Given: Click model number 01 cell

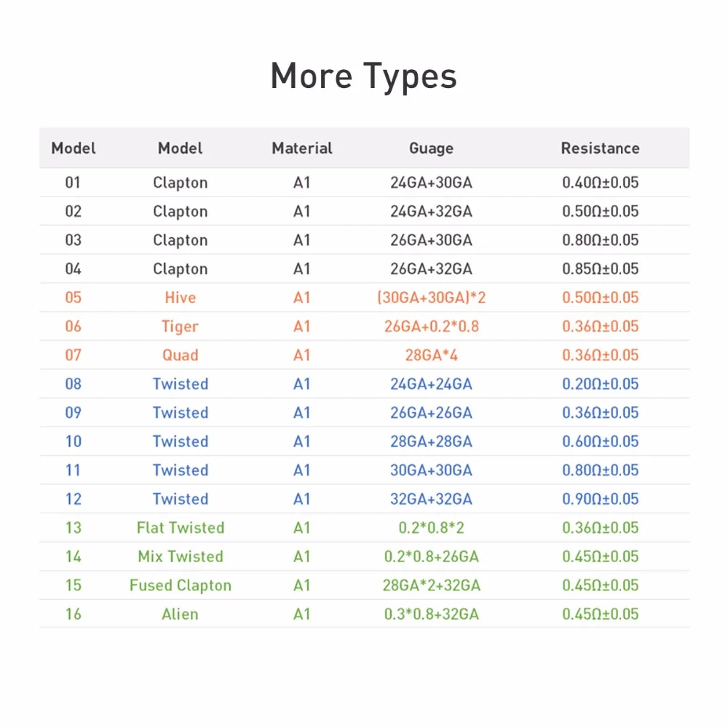Looking at the screenshot, I should click(73, 183).
